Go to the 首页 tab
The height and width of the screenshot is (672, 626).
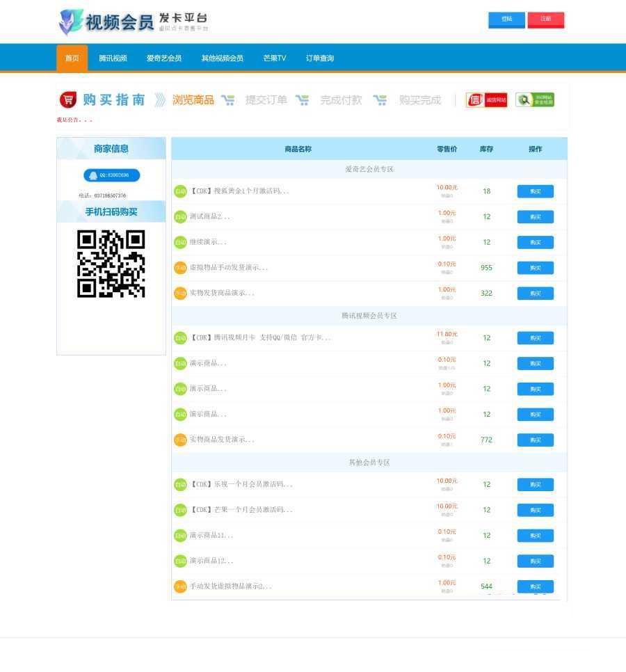pyautogui.click(x=72, y=58)
